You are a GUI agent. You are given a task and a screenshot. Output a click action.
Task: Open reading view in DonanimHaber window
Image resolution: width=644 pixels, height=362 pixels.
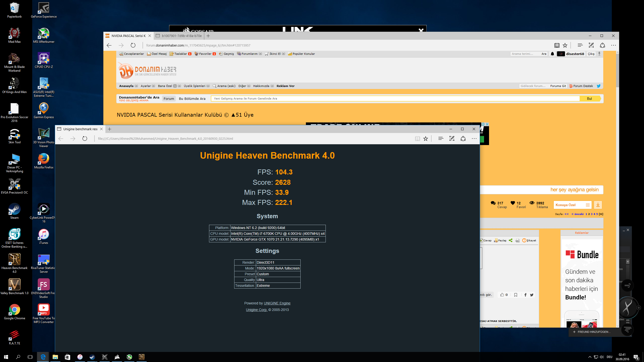557,45
